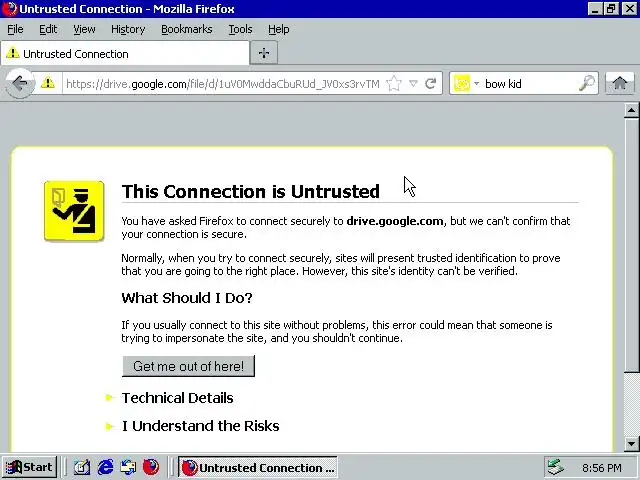Viewport: 640px width, 480px height.
Task: Click the What Should I Do? heading
Action: [187, 298]
